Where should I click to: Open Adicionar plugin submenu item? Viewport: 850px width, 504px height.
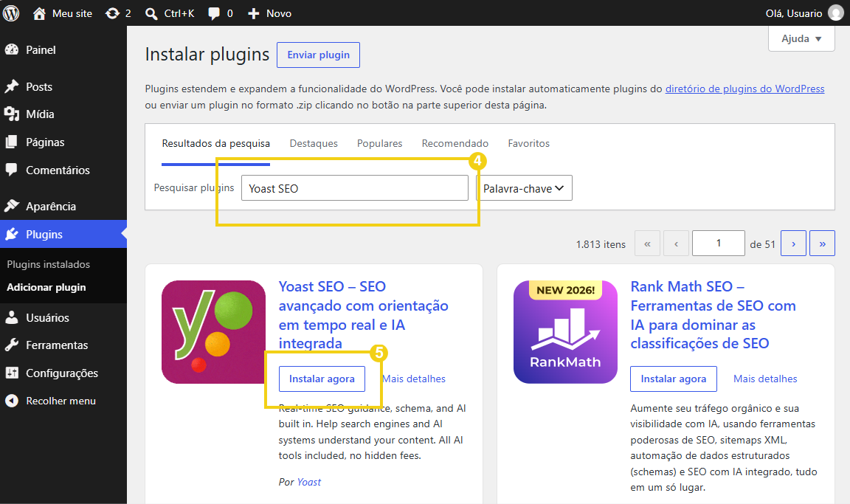(x=46, y=287)
